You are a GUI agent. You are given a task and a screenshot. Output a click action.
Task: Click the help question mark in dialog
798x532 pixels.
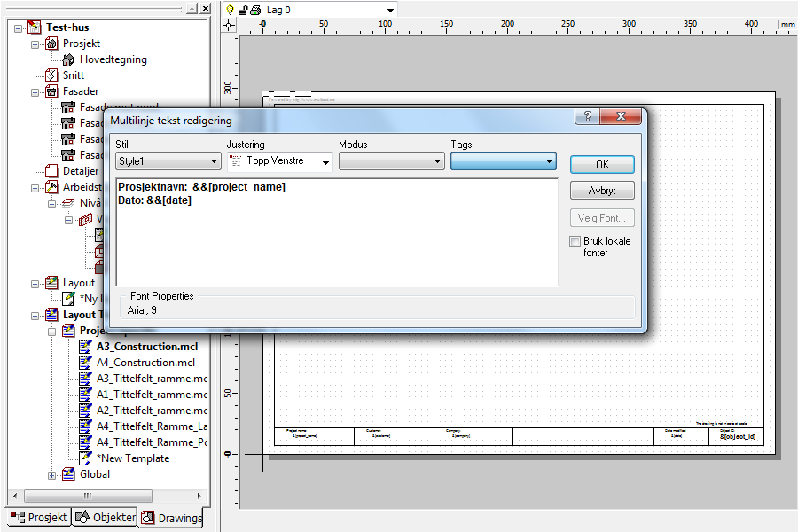pyautogui.click(x=587, y=116)
